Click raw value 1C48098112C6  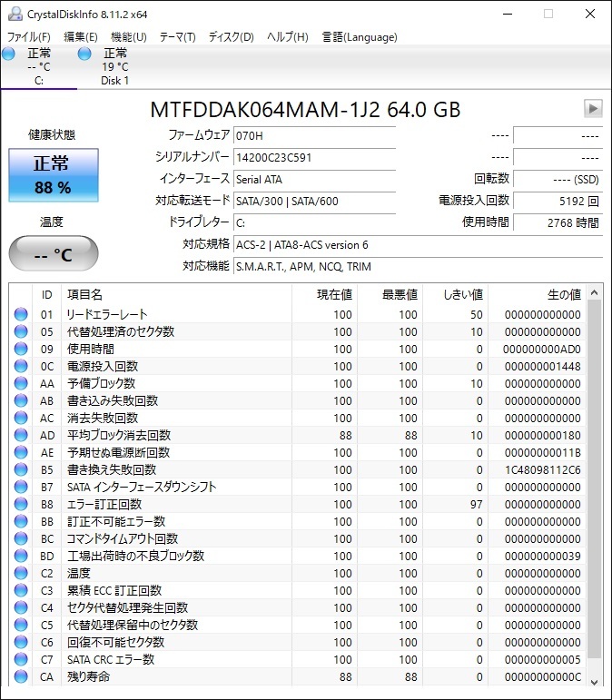pos(543,470)
